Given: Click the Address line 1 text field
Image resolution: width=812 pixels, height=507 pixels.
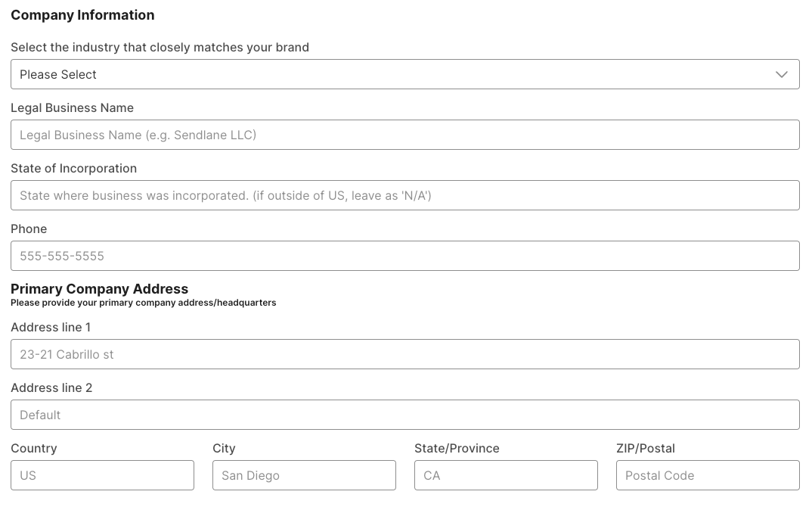Looking at the screenshot, I should [x=404, y=354].
